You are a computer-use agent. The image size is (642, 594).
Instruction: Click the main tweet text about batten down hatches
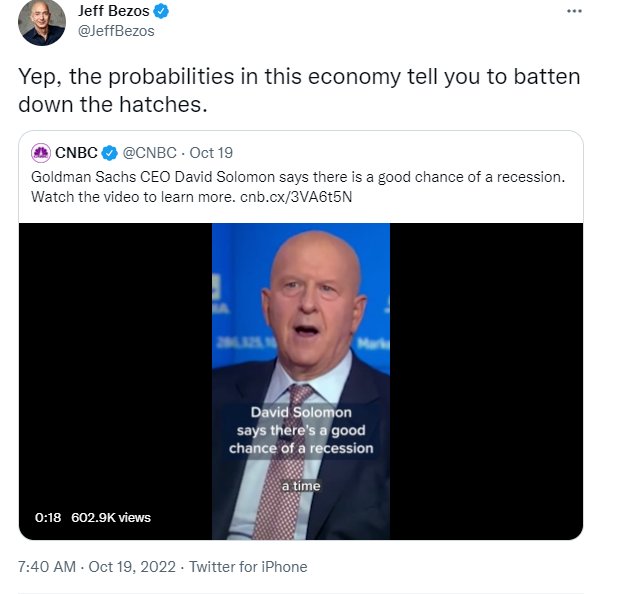coord(300,90)
